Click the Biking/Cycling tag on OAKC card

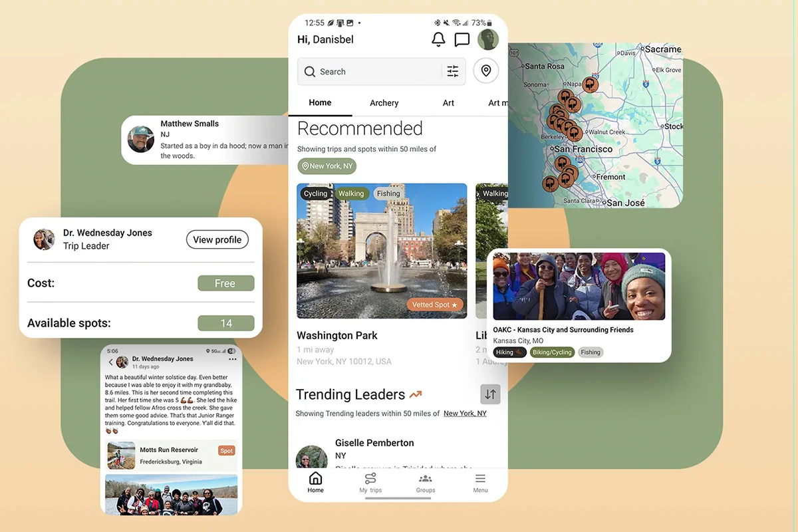tap(552, 352)
